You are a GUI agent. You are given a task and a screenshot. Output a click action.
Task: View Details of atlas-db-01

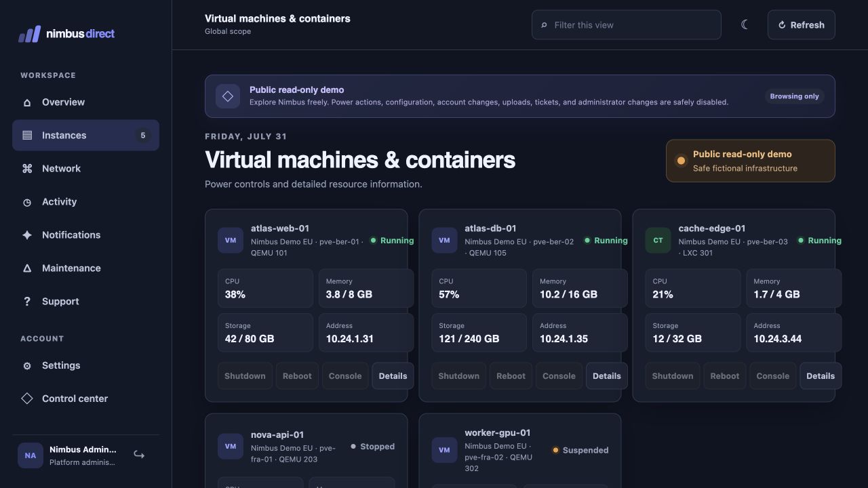(606, 376)
